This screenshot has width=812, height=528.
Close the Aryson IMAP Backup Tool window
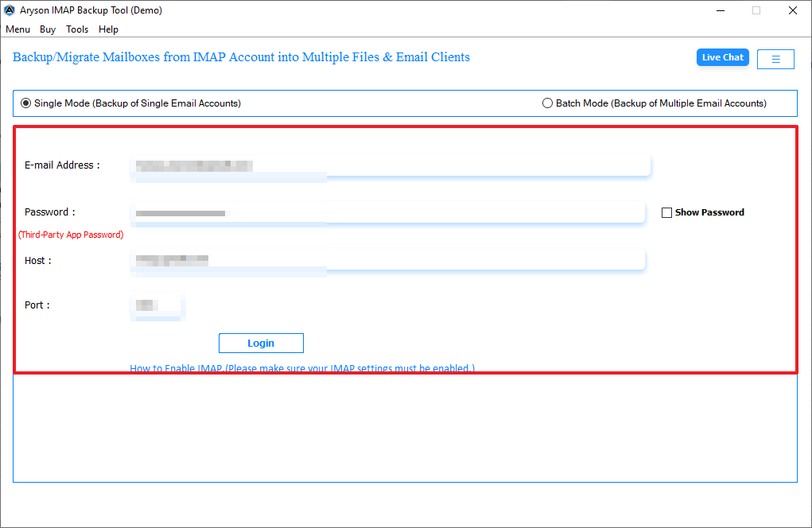click(x=792, y=10)
